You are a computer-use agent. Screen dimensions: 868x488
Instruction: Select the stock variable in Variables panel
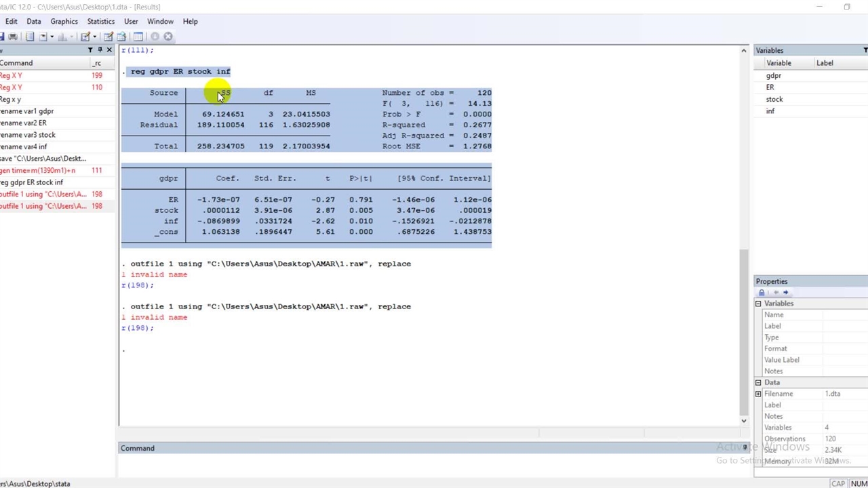click(774, 100)
